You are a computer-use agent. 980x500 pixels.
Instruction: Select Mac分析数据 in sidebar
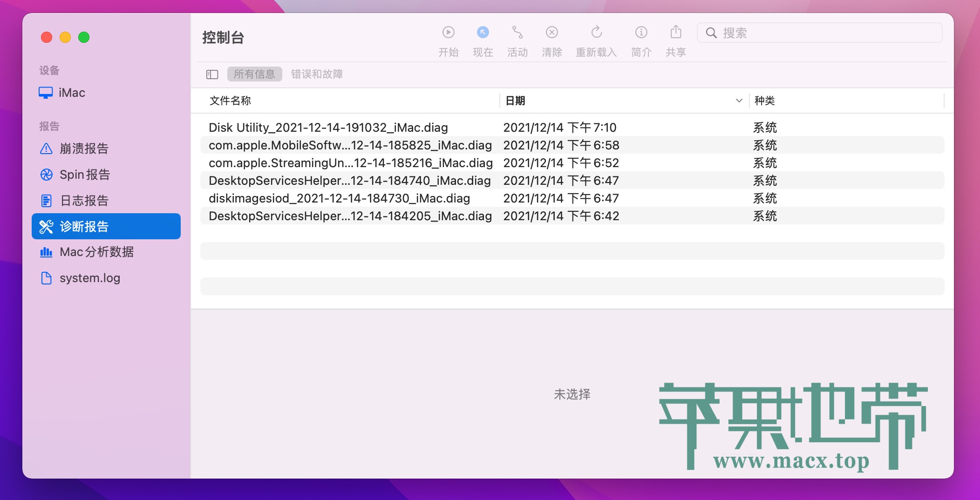(96, 252)
